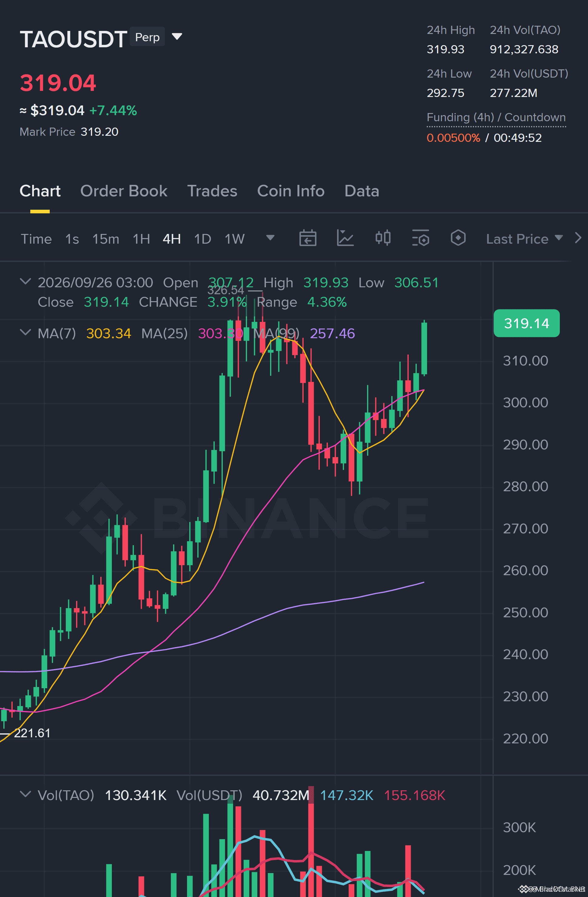Choose the 15m timeframe
This screenshot has width=588, height=897.
click(x=105, y=239)
